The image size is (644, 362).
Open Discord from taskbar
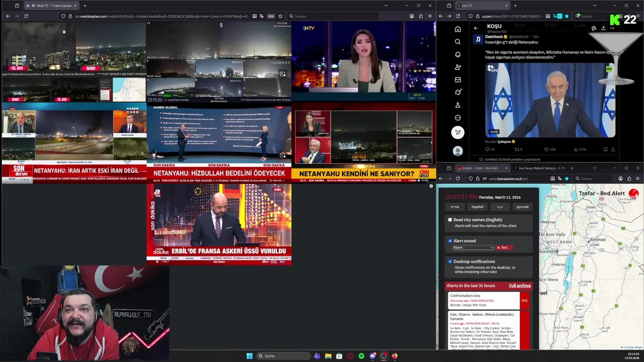click(x=372, y=356)
